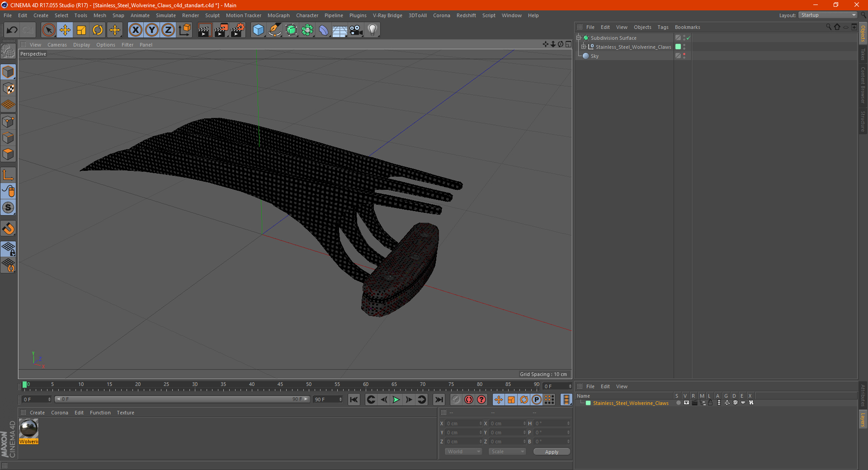Screen dimensions: 868x470
Task: Click the Coordinate System icon
Action: pos(184,30)
